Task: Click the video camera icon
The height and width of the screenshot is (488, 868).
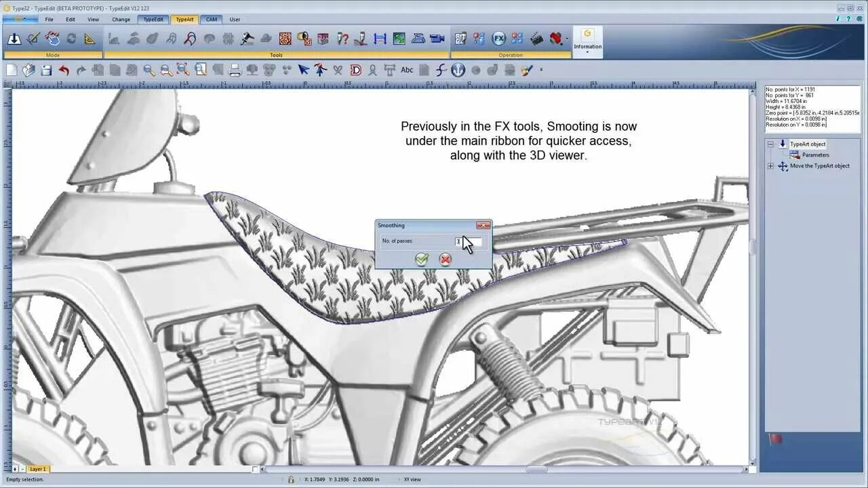Action: tap(437, 39)
